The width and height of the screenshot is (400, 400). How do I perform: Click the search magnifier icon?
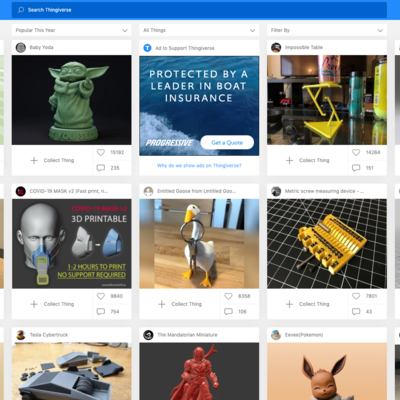(21, 10)
